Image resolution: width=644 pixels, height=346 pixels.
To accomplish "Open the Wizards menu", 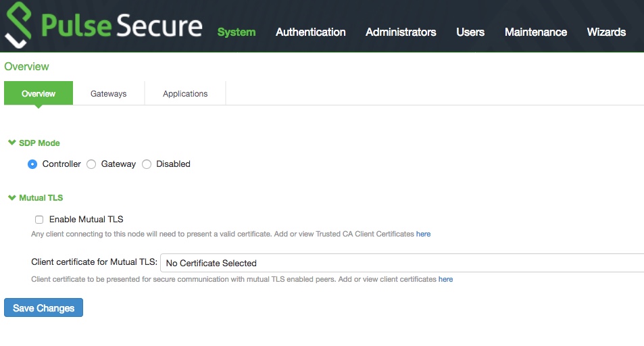I will coord(606,32).
